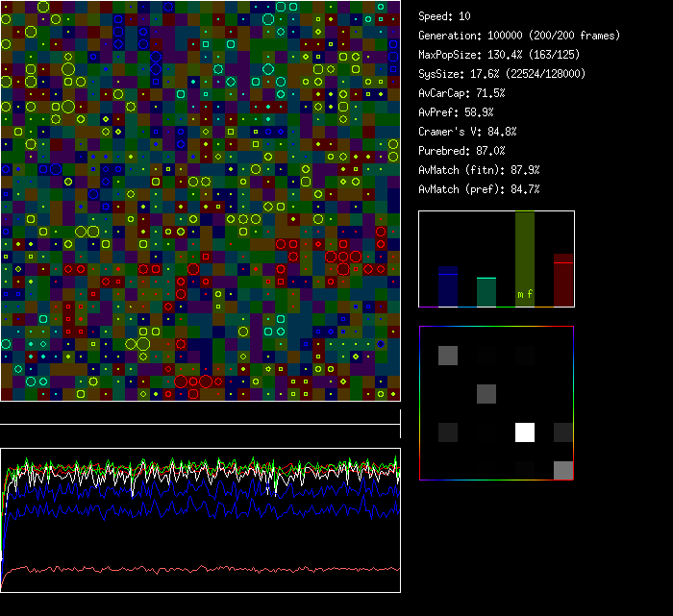
Task: Select the AvMatch (fitn) readout
Action: click(479, 170)
